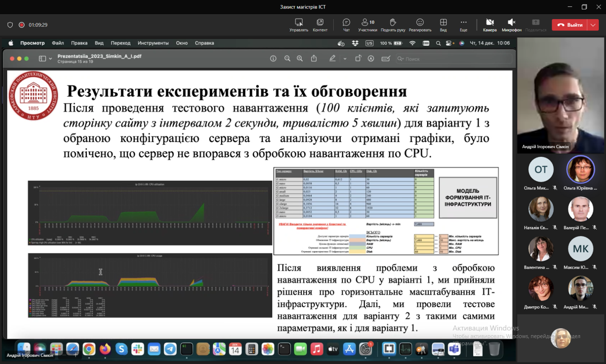Toggle the recording indicator button
The height and width of the screenshot is (364, 606).
pos(22,25)
